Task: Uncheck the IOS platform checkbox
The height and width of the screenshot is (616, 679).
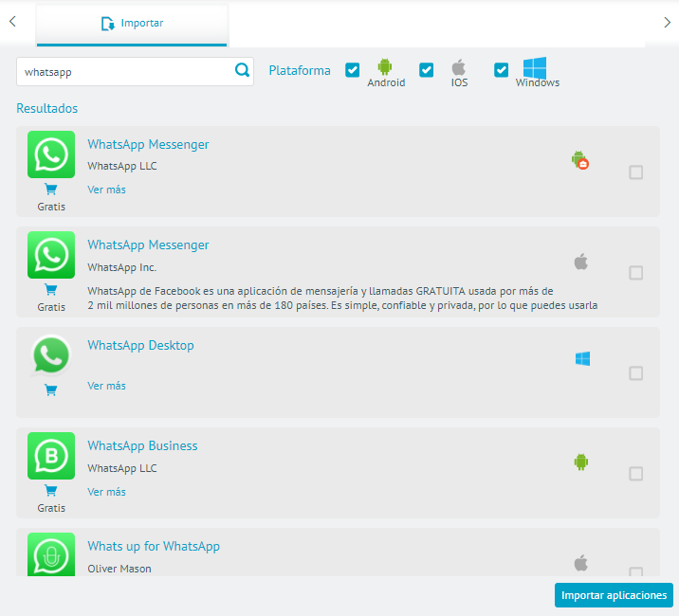Action: click(427, 70)
